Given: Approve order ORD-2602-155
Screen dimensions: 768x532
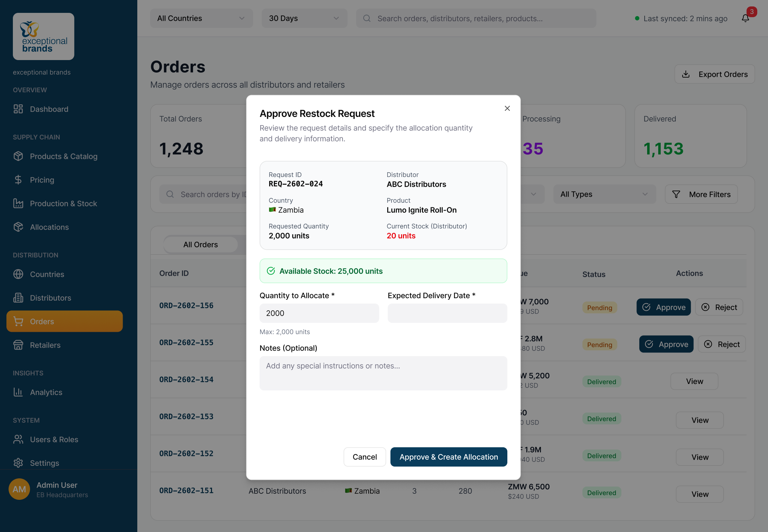Looking at the screenshot, I should [666, 344].
